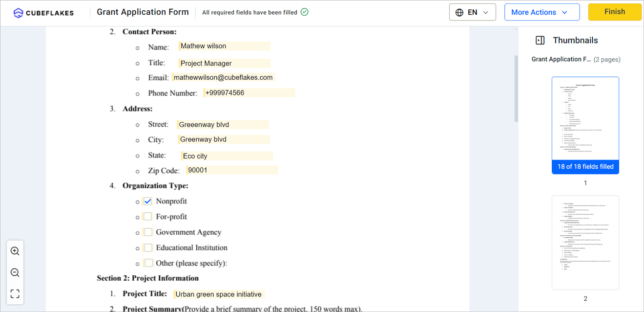The width and height of the screenshot is (644, 312).
Task: Click the 'Section 2: Project Information' heading
Action: (x=147, y=278)
